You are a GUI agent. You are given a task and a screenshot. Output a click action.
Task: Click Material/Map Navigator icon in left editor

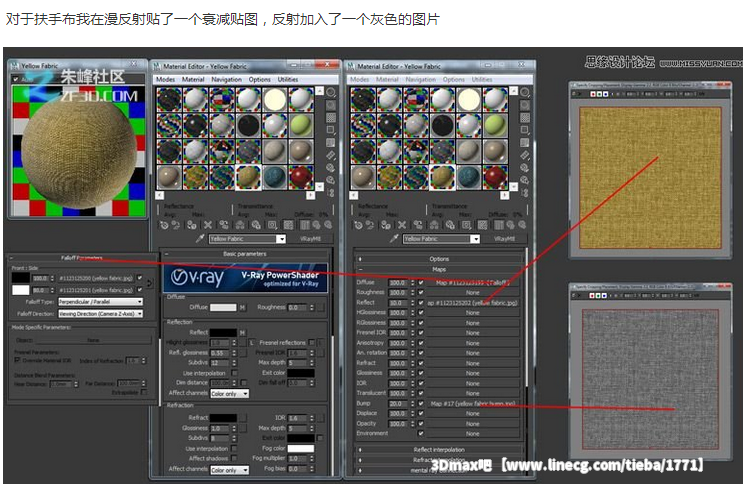coord(331,193)
